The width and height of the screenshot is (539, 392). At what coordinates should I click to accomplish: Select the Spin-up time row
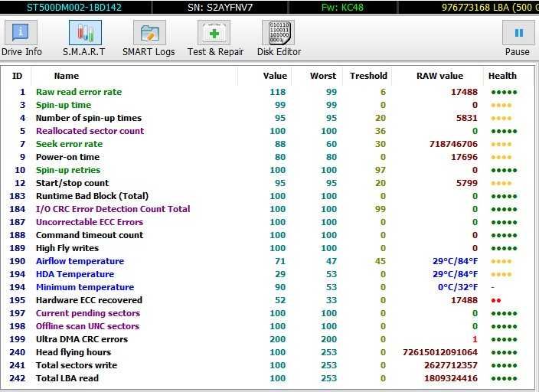[x=267, y=105]
